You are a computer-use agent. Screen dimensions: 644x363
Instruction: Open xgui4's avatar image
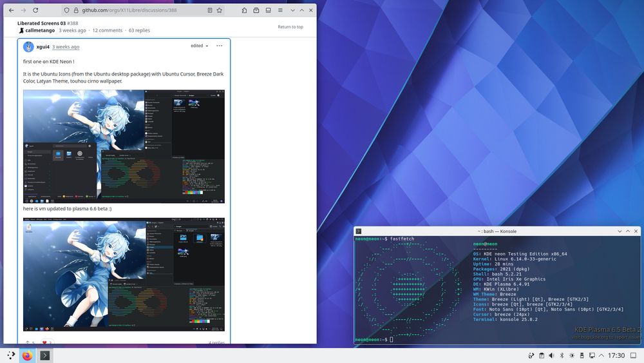coord(28,47)
